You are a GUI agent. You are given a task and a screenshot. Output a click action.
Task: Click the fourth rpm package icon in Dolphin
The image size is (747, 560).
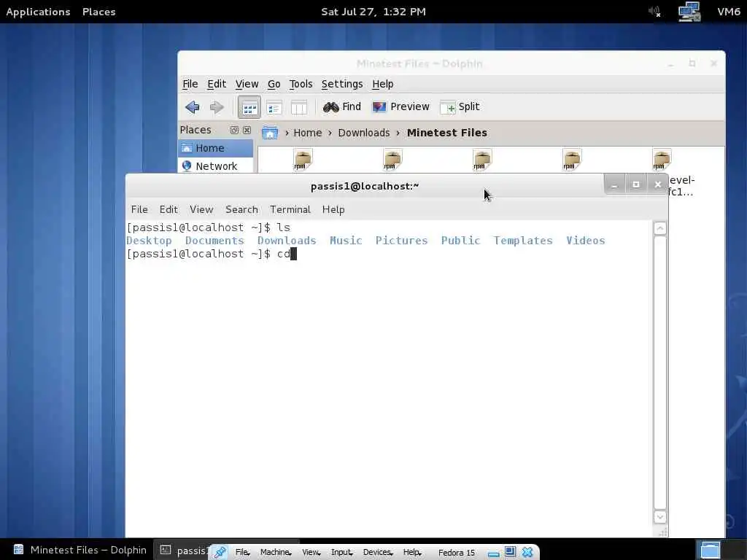pyautogui.click(x=572, y=160)
